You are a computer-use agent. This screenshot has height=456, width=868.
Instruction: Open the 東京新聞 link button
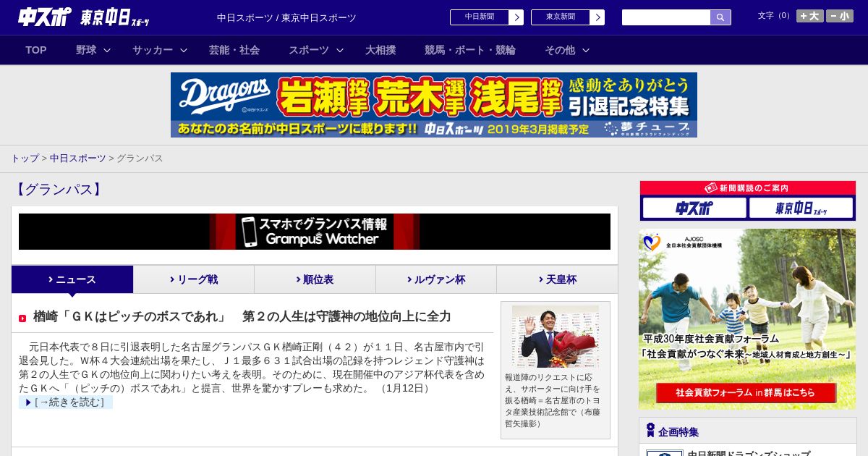(560, 17)
